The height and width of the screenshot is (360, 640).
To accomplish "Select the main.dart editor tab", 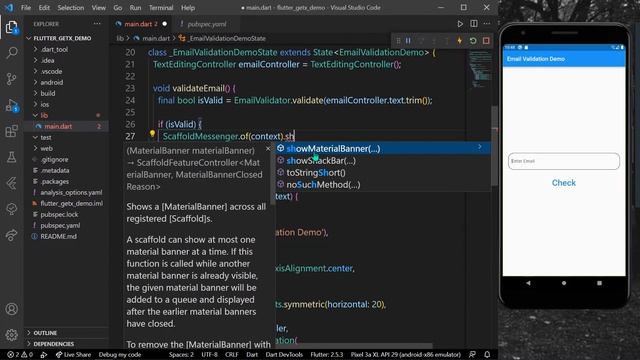I will [141, 24].
